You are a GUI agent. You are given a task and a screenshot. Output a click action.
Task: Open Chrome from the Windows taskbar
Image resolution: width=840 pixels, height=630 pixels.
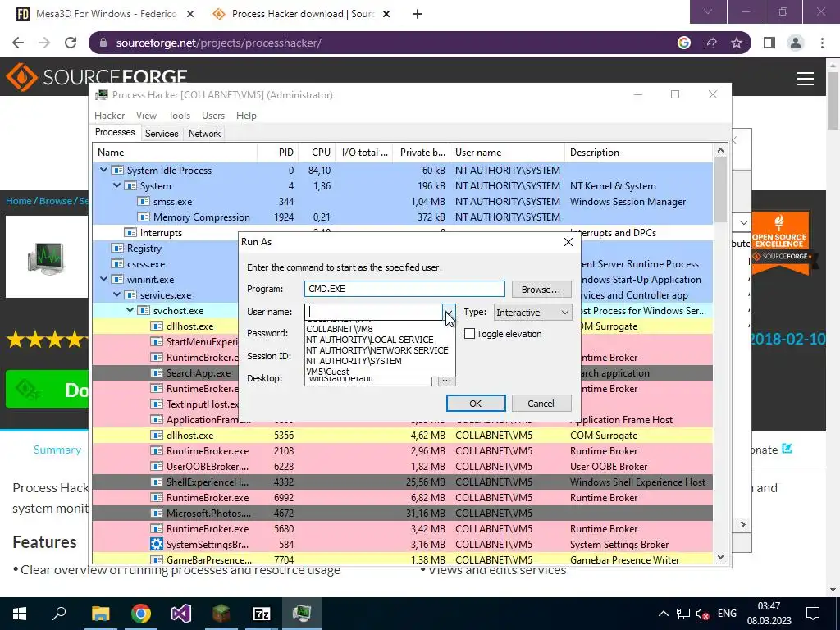coord(141,614)
